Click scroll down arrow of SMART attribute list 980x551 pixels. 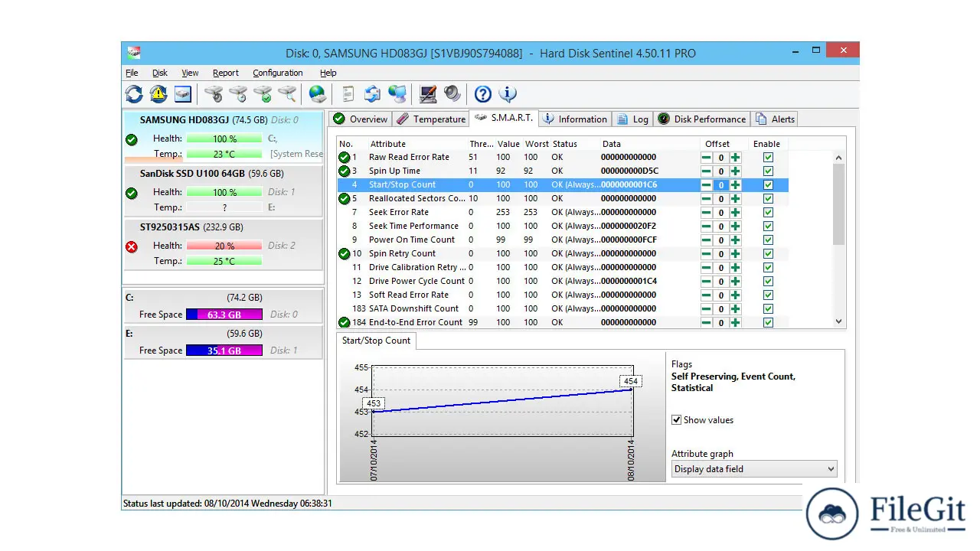(x=838, y=322)
